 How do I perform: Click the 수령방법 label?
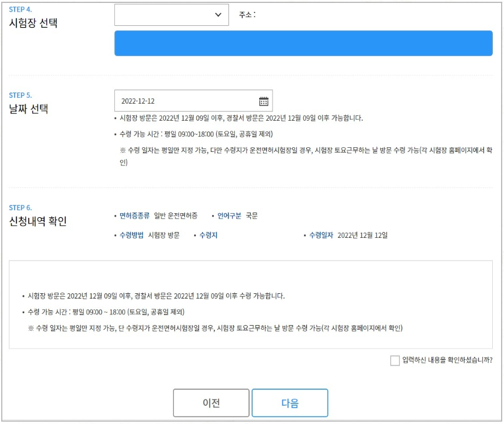coord(131,236)
